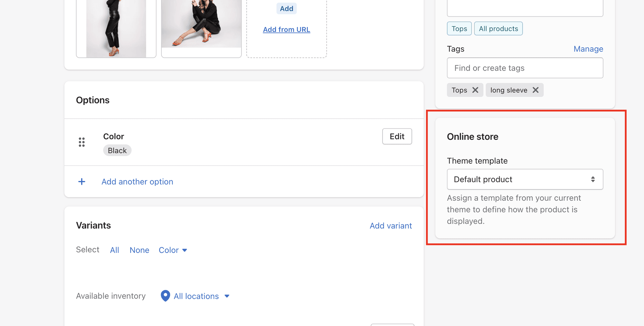644x326 pixels.
Task: Click Add from URL link
Action: (x=287, y=30)
